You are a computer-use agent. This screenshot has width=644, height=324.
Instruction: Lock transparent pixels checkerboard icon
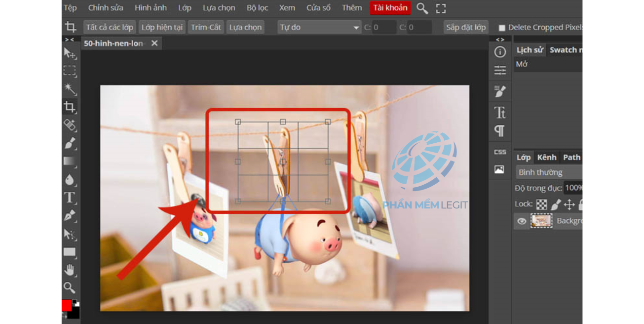542,204
